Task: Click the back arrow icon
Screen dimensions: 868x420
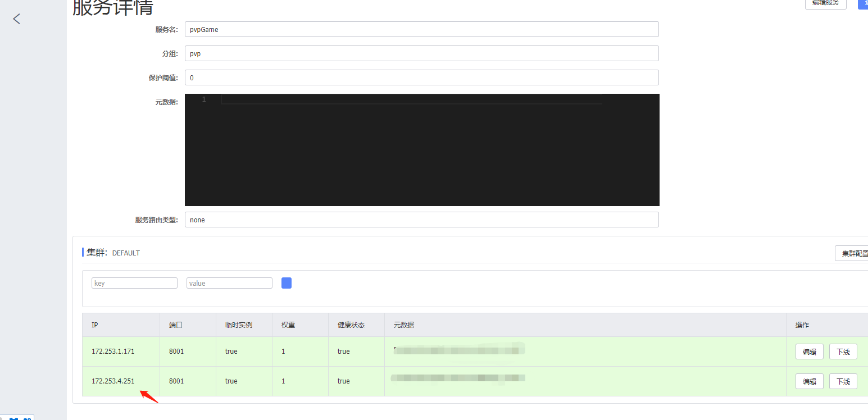Action: click(x=16, y=19)
